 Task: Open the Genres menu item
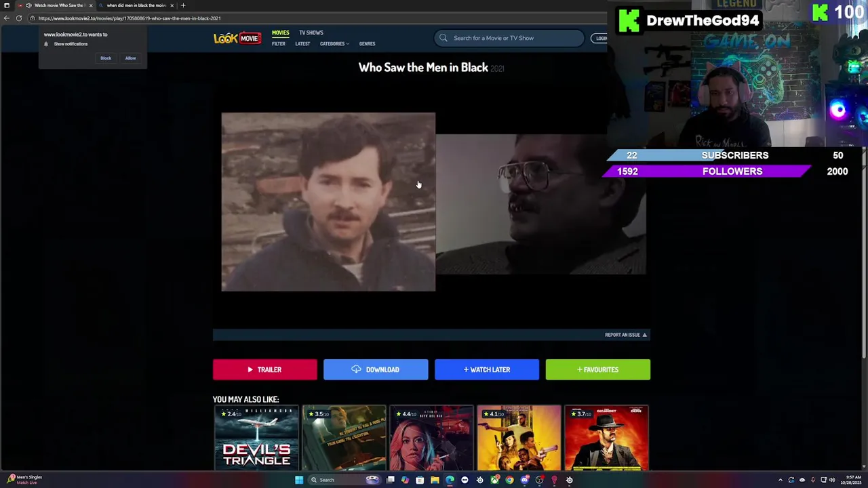click(x=367, y=44)
